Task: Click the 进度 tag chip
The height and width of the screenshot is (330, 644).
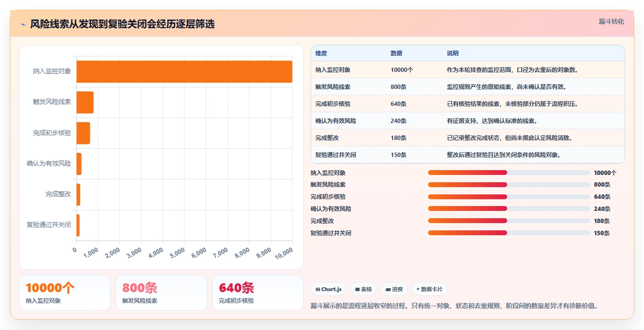Action: pyautogui.click(x=394, y=289)
